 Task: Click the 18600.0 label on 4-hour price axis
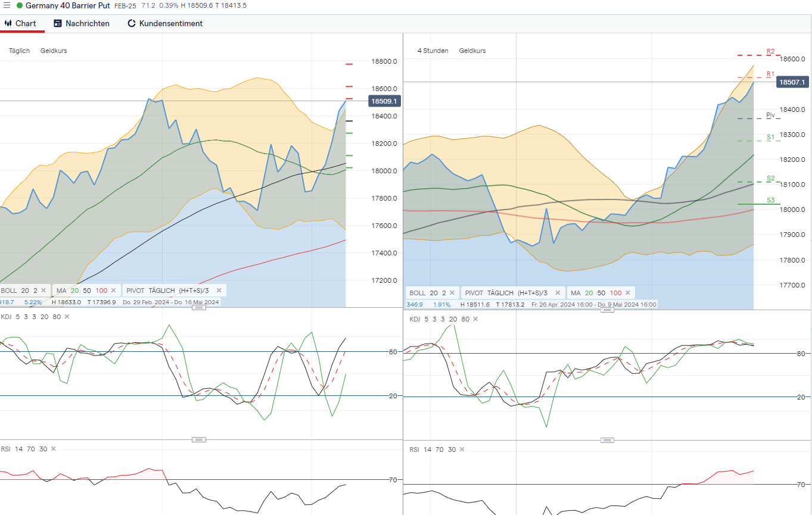point(792,59)
